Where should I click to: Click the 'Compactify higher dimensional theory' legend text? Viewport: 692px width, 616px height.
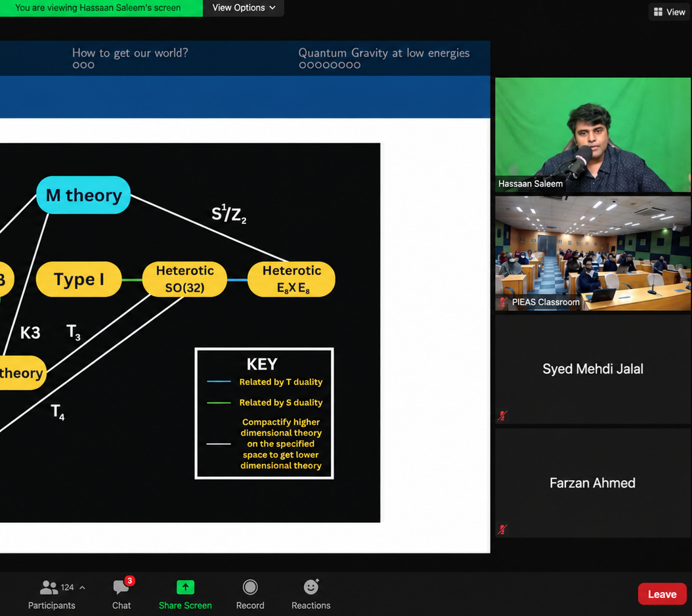pyautogui.click(x=281, y=444)
